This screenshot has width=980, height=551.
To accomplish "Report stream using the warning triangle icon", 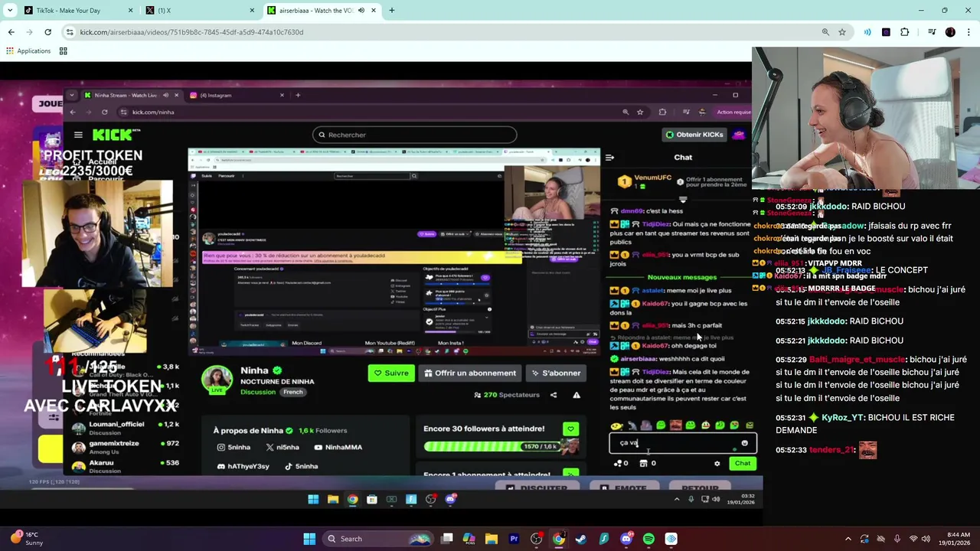I will [x=577, y=395].
